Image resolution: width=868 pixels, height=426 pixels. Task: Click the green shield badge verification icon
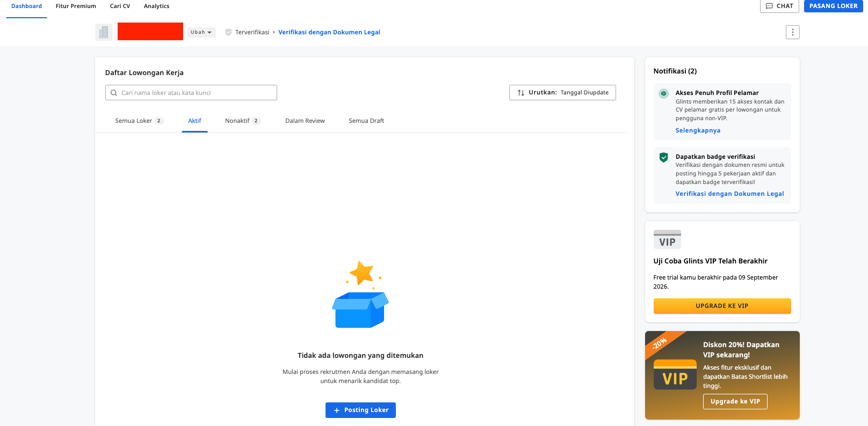click(663, 157)
